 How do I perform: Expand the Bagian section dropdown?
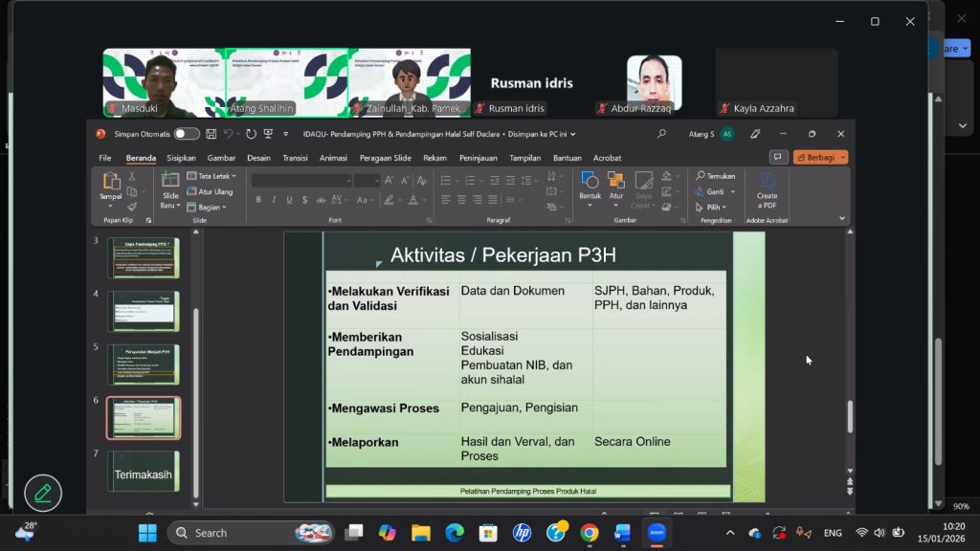tap(207, 207)
